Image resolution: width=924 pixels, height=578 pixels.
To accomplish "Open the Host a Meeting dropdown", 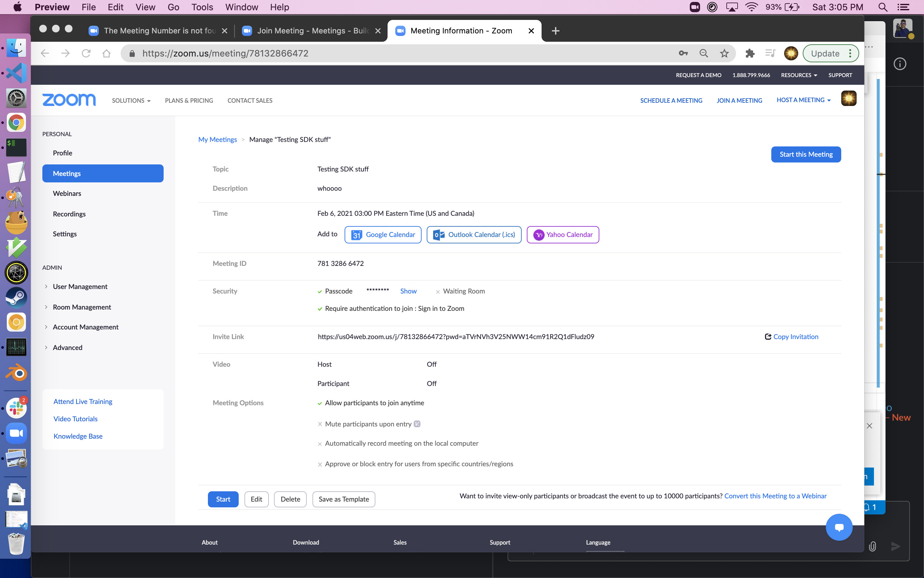I will pyautogui.click(x=803, y=100).
